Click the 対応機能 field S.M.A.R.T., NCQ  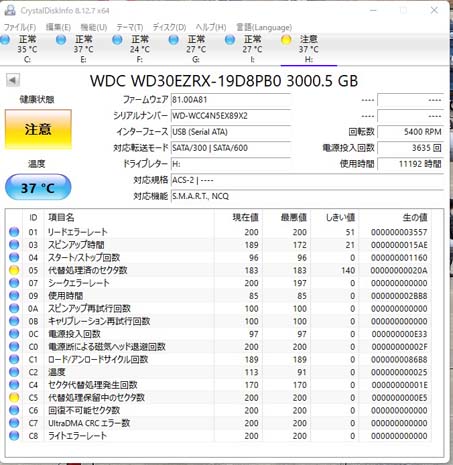coord(307,196)
